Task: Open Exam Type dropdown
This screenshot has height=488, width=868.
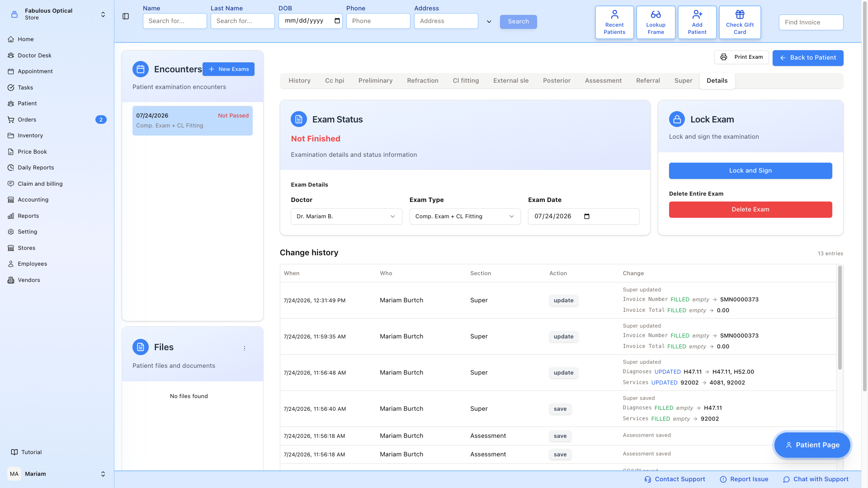Action: point(465,216)
